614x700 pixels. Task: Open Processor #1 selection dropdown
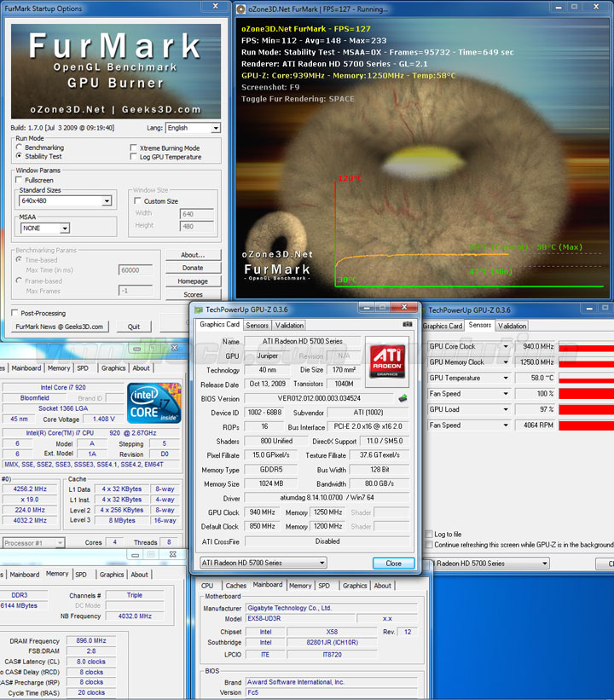click(33, 543)
